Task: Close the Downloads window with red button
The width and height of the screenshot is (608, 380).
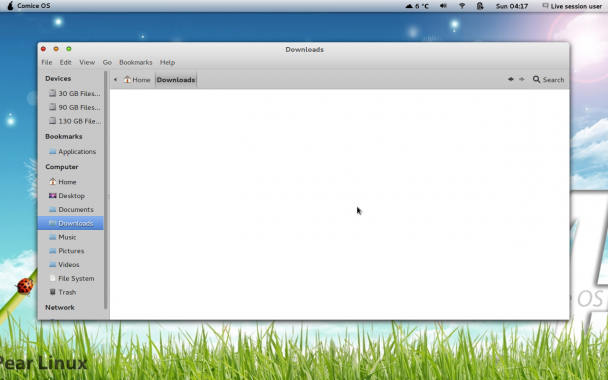Action: (43, 49)
